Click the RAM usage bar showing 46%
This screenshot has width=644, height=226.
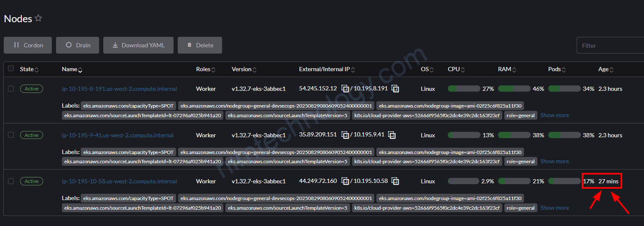[x=514, y=89]
